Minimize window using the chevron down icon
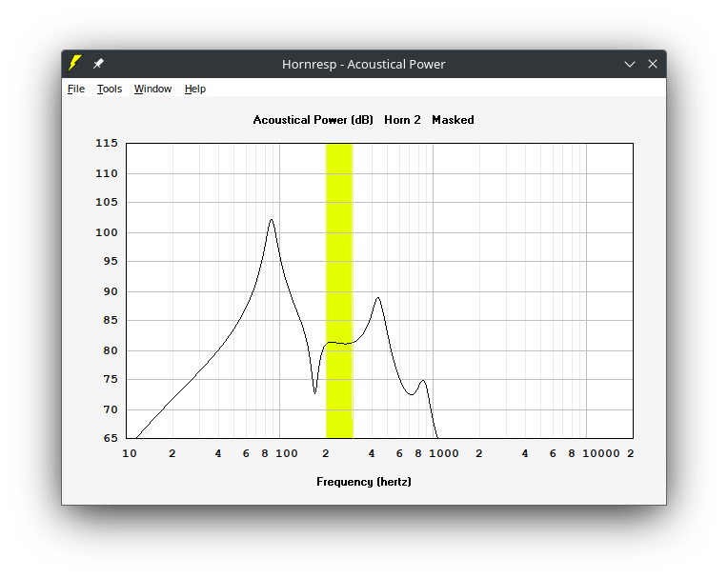Viewport: 728px width, 578px height. coord(630,64)
